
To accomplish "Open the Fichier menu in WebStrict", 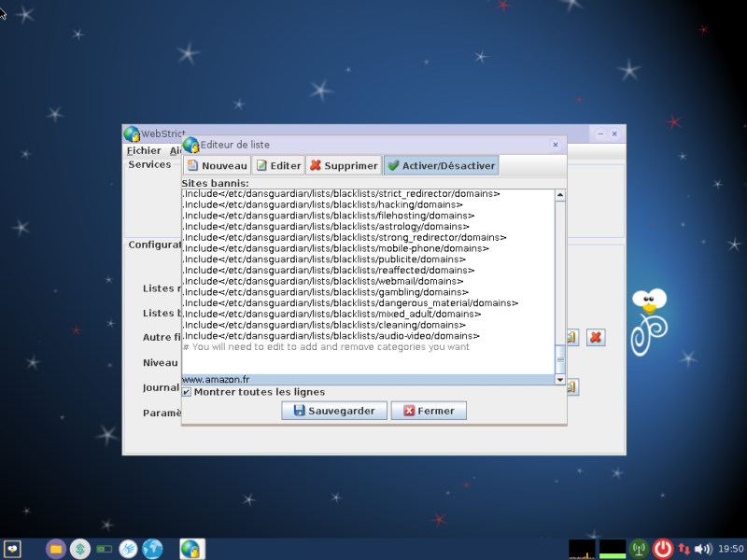I will point(144,150).
